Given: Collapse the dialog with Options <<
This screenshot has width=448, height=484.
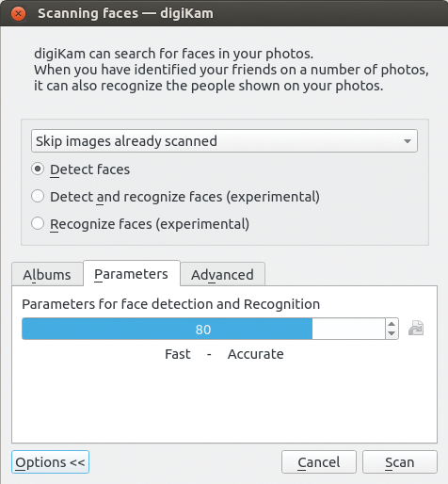Looking at the screenshot, I should [50, 462].
